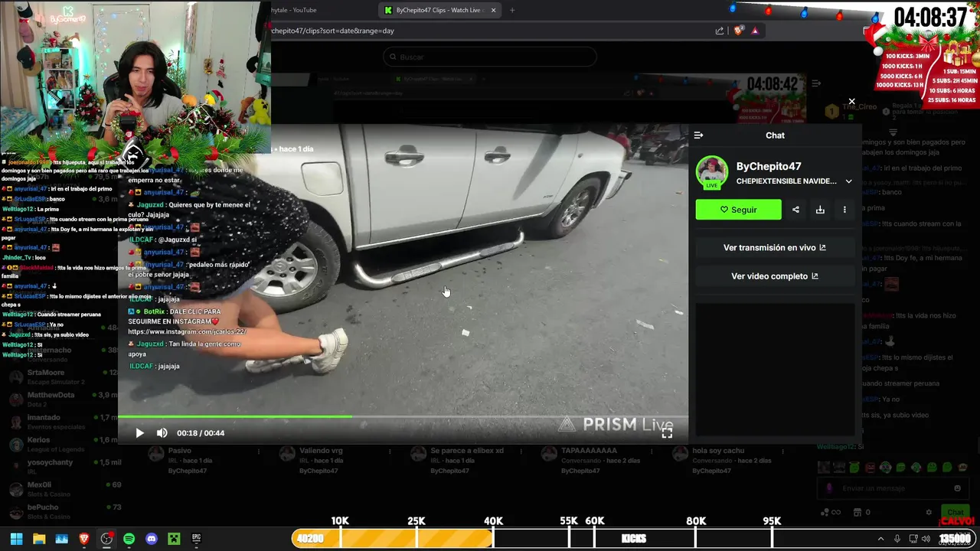Open Discord from taskbar
The image size is (980, 551).
point(152,539)
